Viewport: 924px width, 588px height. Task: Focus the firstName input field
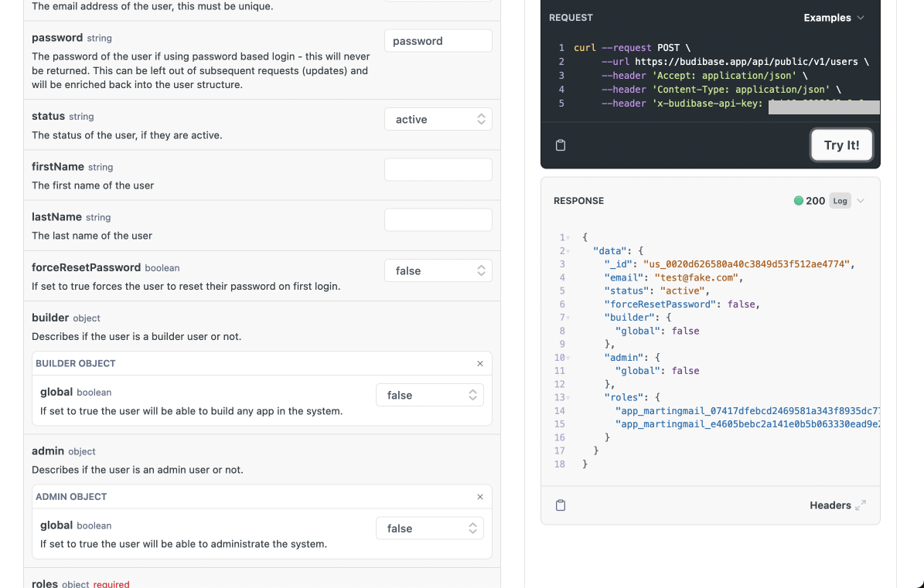coord(438,169)
